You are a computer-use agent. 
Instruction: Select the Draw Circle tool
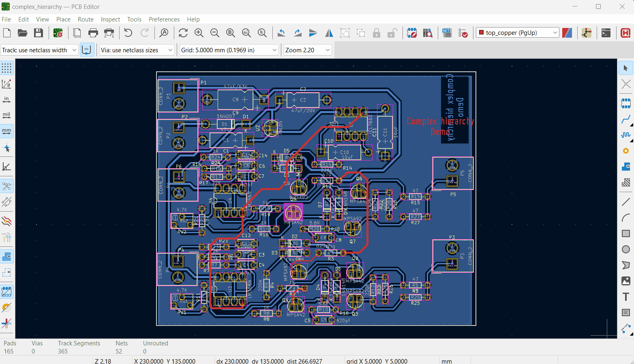click(626, 249)
